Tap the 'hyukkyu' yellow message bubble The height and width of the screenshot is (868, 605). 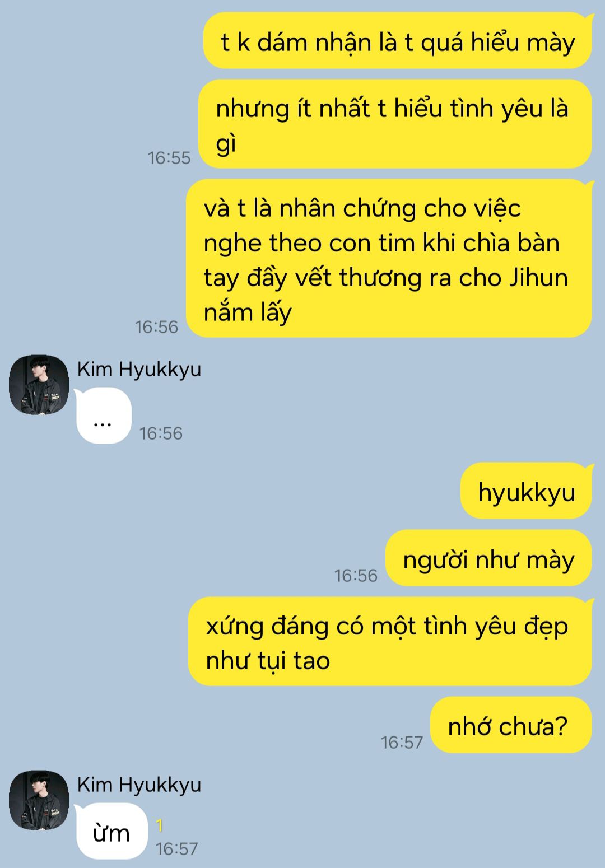pyautogui.click(x=526, y=491)
